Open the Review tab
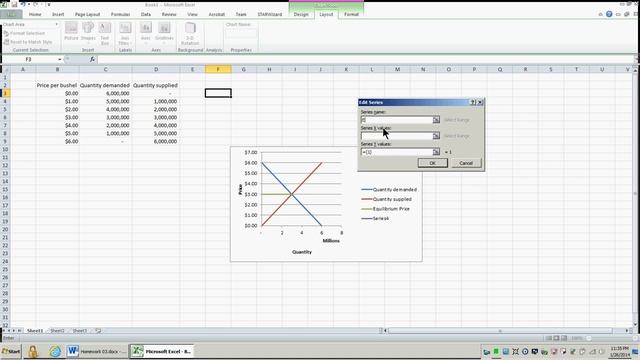640x360 pixels. 169,14
